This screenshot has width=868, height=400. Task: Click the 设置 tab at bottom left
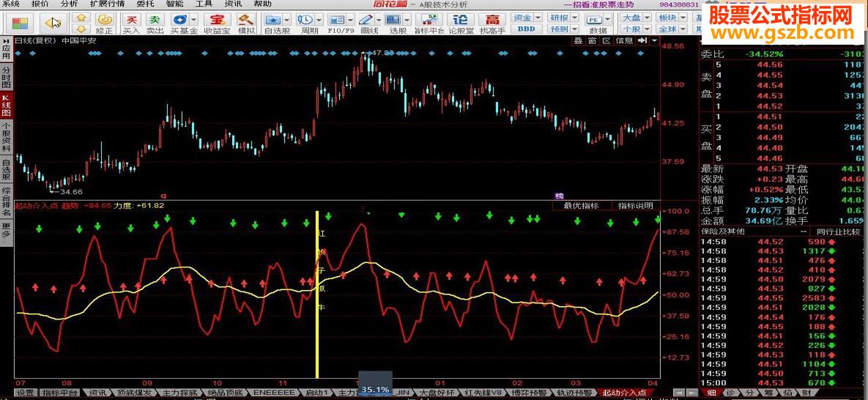pos(25,393)
